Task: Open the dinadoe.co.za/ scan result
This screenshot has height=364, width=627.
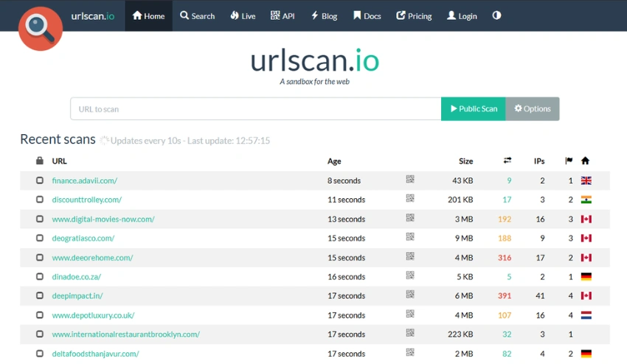Action: 77,276
